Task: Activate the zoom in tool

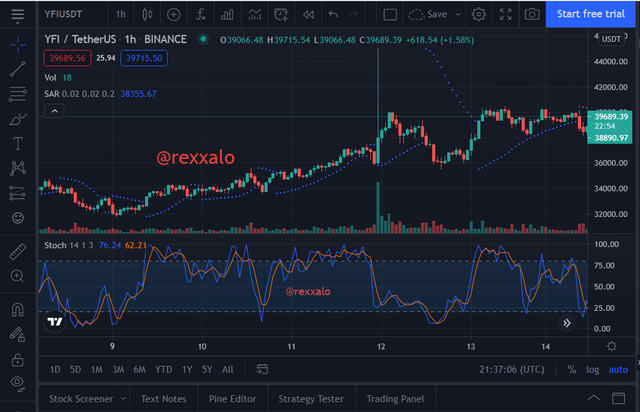Action: click(x=18, y=276)
